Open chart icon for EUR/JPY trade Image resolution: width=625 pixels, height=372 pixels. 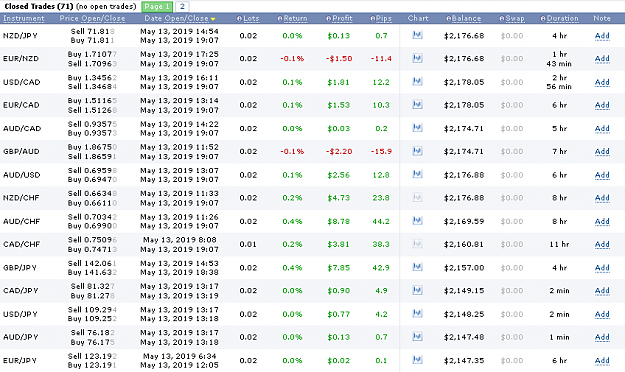click(417, 360)
